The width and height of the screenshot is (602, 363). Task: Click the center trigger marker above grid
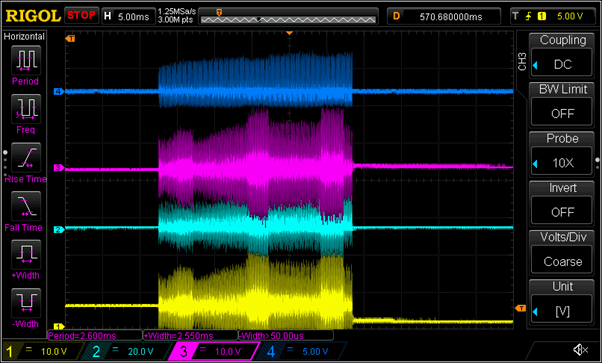pos(289,33)
